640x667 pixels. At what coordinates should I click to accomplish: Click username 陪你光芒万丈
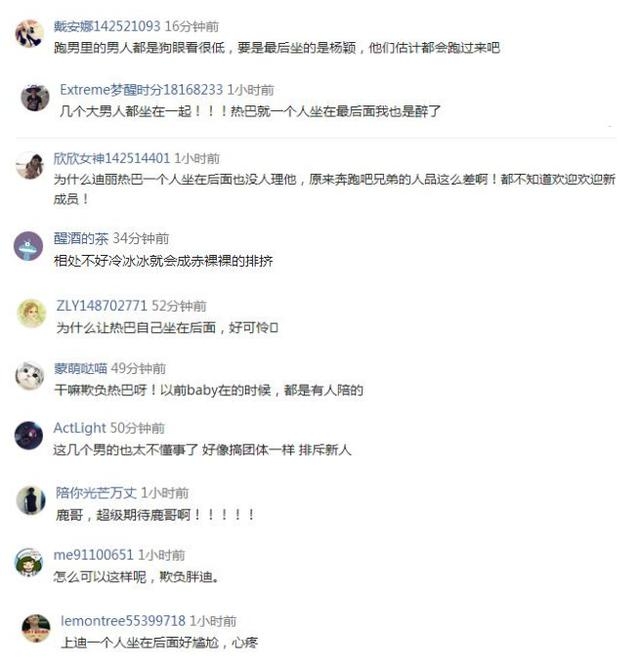click(96, 493)
